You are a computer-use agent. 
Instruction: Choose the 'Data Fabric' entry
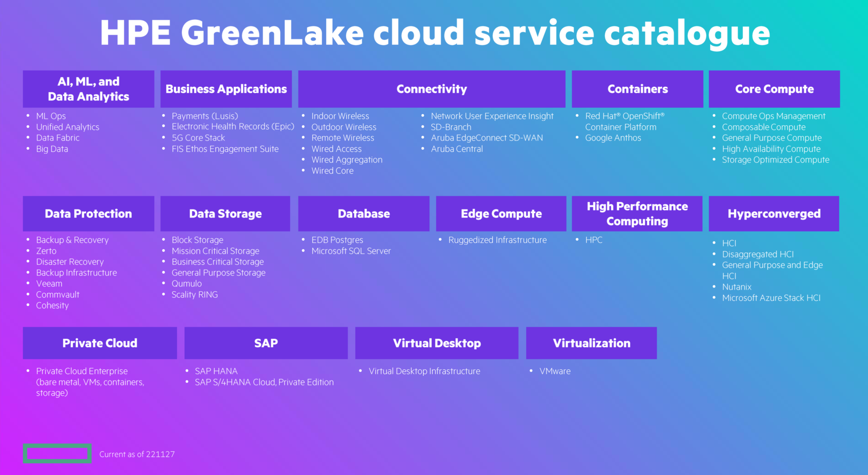click(x=58, y=138)
